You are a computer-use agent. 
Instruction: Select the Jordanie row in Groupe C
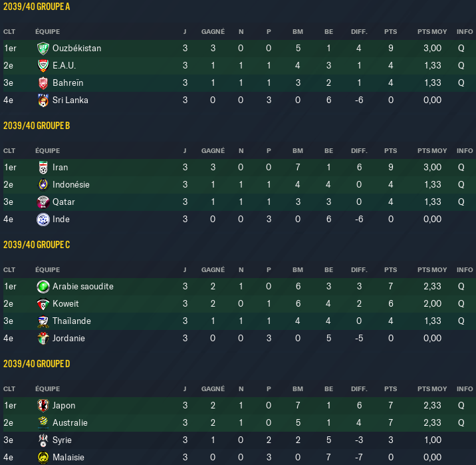click(239, 339)
